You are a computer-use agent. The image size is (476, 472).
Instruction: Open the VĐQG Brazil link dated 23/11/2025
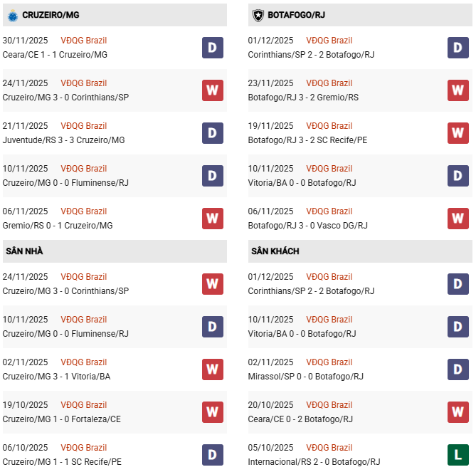coord(329,83)
